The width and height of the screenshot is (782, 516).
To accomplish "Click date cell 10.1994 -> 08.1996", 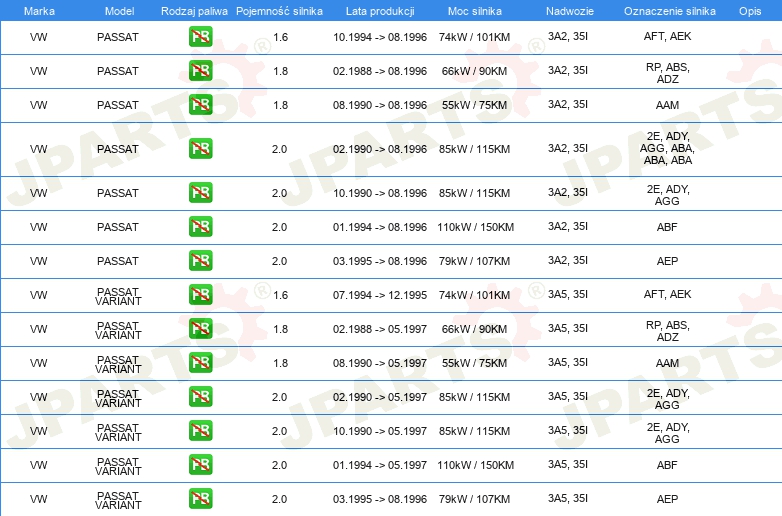I will click(x=380, y=37).
